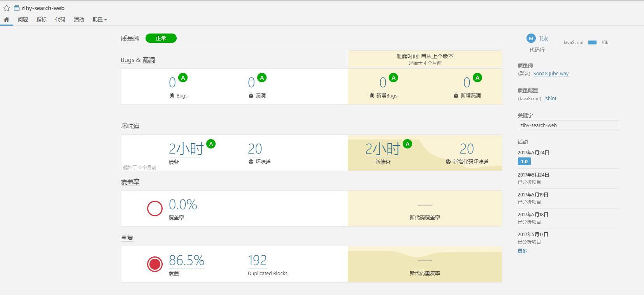Click the bug icon next to Bugs
This screenshot has width=644, height=295.
172,95
